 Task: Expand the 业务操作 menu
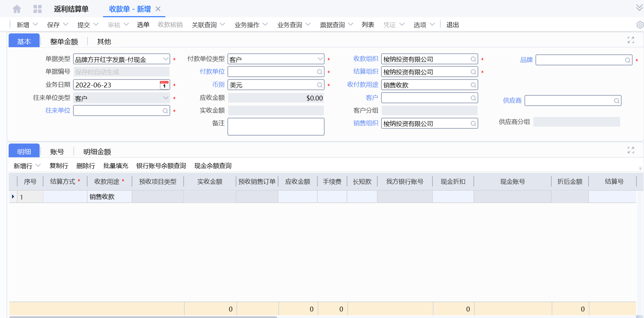pyautogui.click(x=265, y=24)
